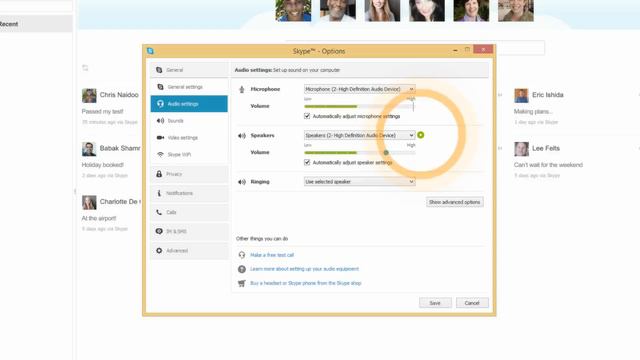Viewport: 640px width, 360px height.
Task: Click the Eric Ishida contact name
Action: pyautogui.click(x=548, y=95)
